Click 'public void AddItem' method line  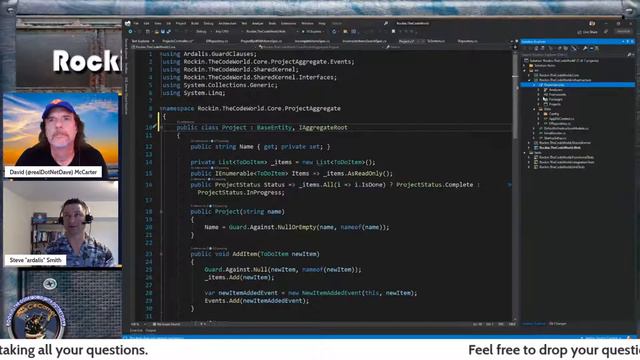(255, 254)
